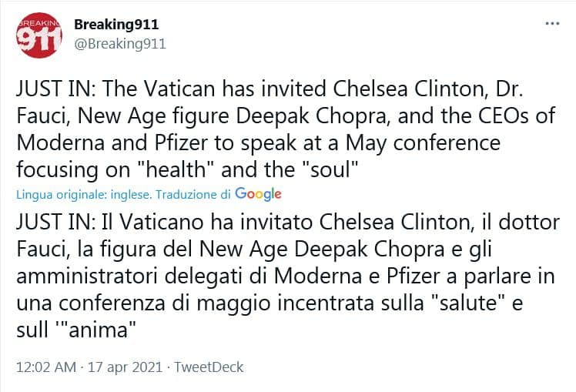Click the Breaking911 profile avatar
The image size is (576, 392).
coord(39,34)
